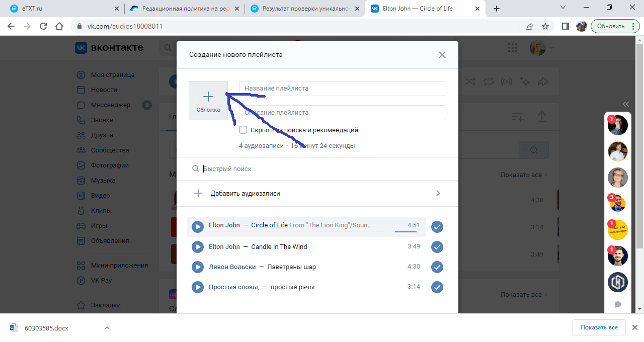The width and height of the screenshot is (644, 342).
Task: Open profile avatar menu in header
Action: tap(542, 48)
